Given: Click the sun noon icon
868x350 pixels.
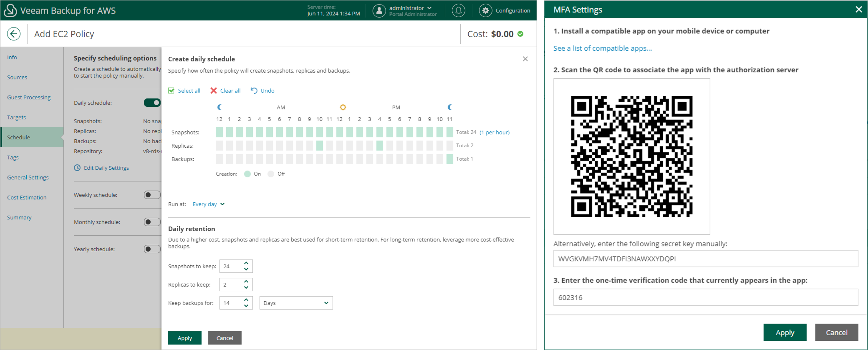Looking at the screenshot, I should 343,107.
